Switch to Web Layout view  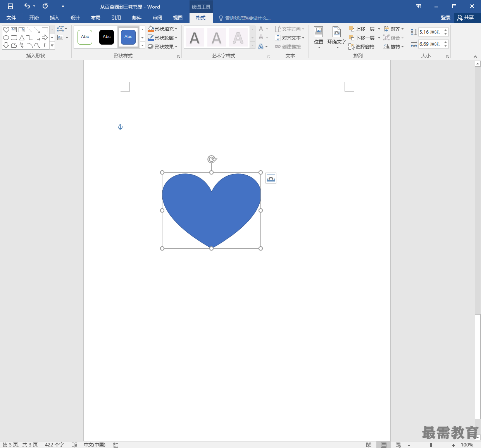click(398, 445)
